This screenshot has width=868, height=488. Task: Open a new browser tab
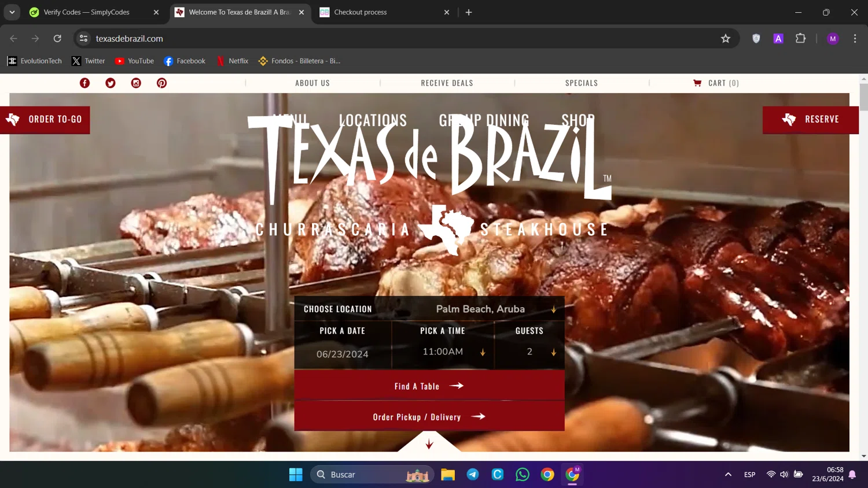coord(469,12)
